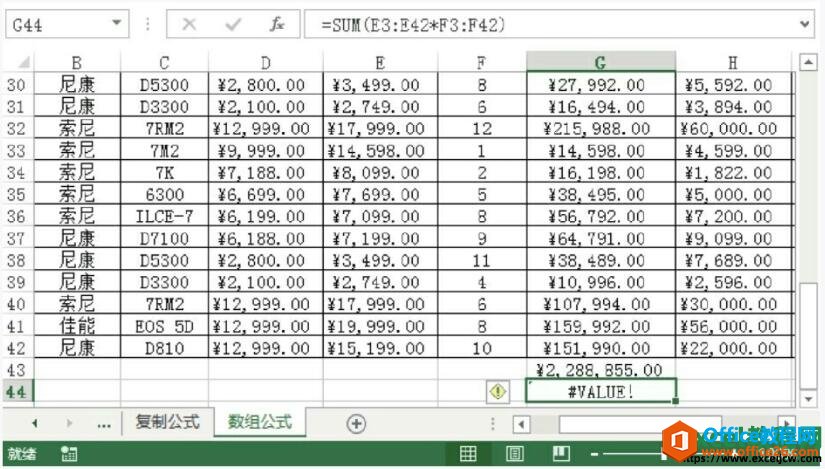Select column B header

pyautogui.click(x=77, y=63)
